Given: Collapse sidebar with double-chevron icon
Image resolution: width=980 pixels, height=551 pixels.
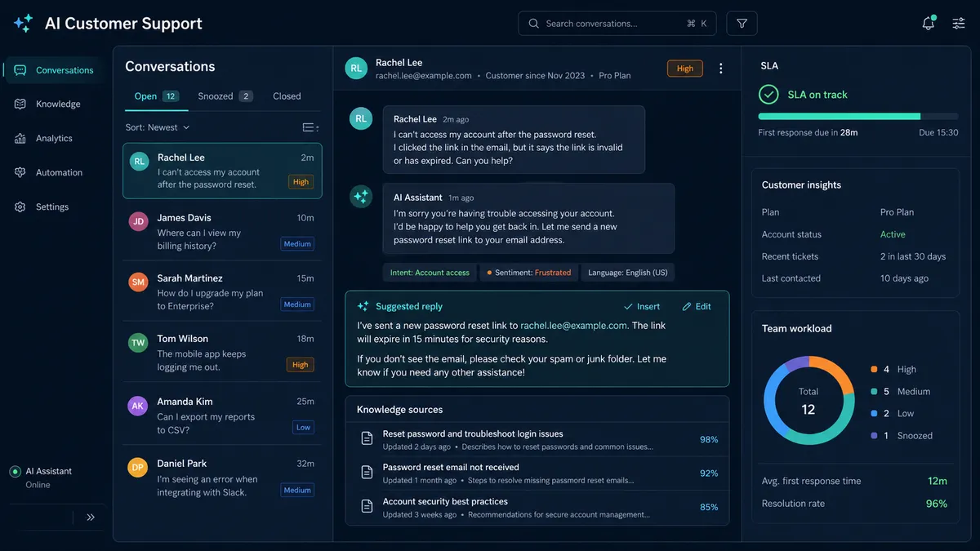Looking at the screenshot, I should pyautogui.click(x=91, y=517).
